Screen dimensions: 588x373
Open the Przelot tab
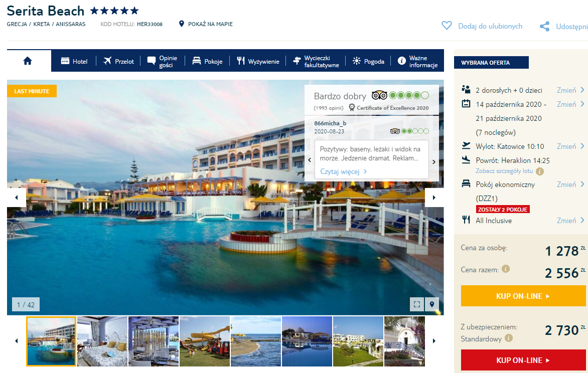tap(118, 61)
